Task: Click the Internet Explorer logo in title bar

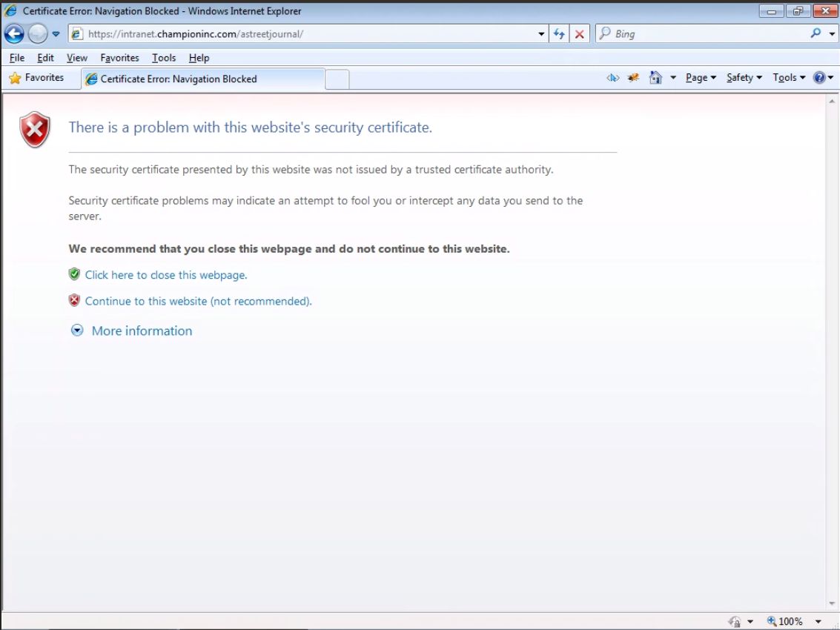Action: 10,10
